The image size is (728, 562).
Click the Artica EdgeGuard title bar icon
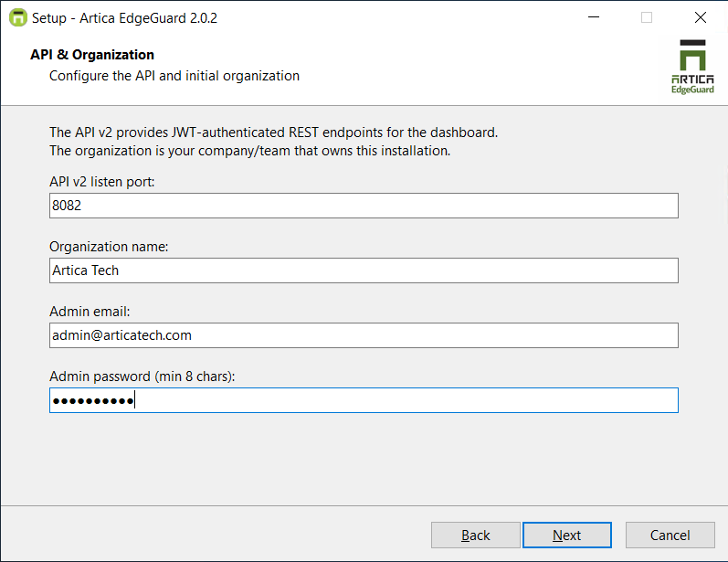point(18,17)
